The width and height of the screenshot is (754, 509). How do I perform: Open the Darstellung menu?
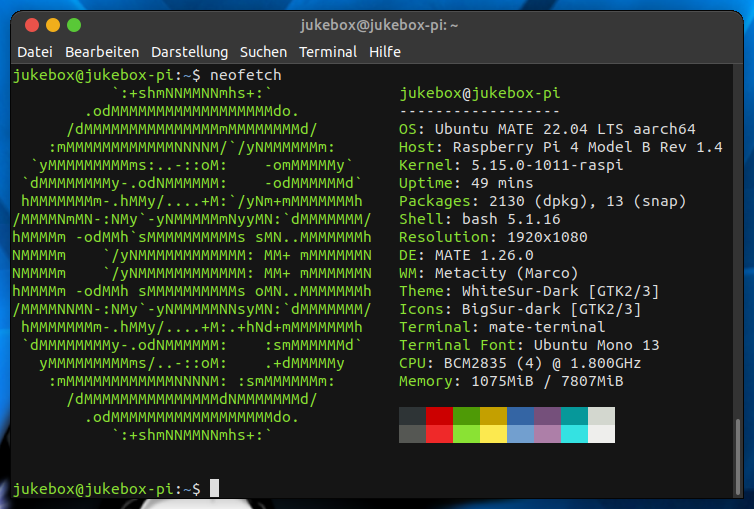pyautogui.click(x=189, y=52)
